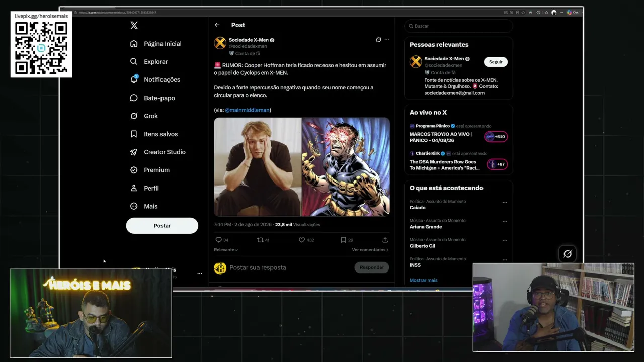Follow the @mainmiddleman mention link
Image resolution: width=644 pixels, height=362 pixels.
coord(248,110)
